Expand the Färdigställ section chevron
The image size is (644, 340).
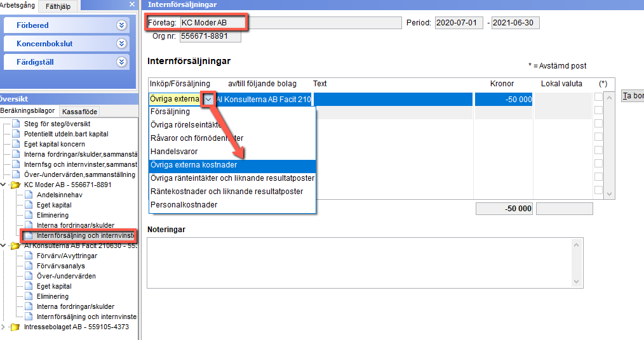[121, 62]
